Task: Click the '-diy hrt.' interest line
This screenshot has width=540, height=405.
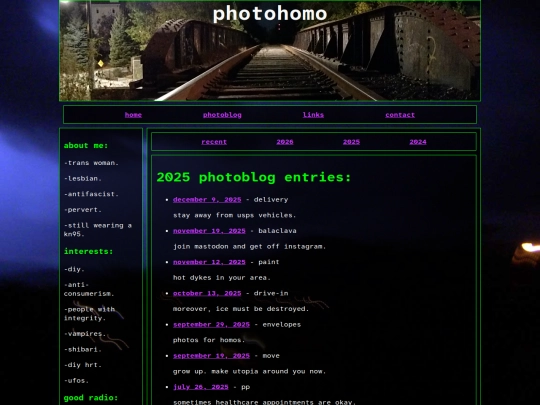Action: pos(83,365)
